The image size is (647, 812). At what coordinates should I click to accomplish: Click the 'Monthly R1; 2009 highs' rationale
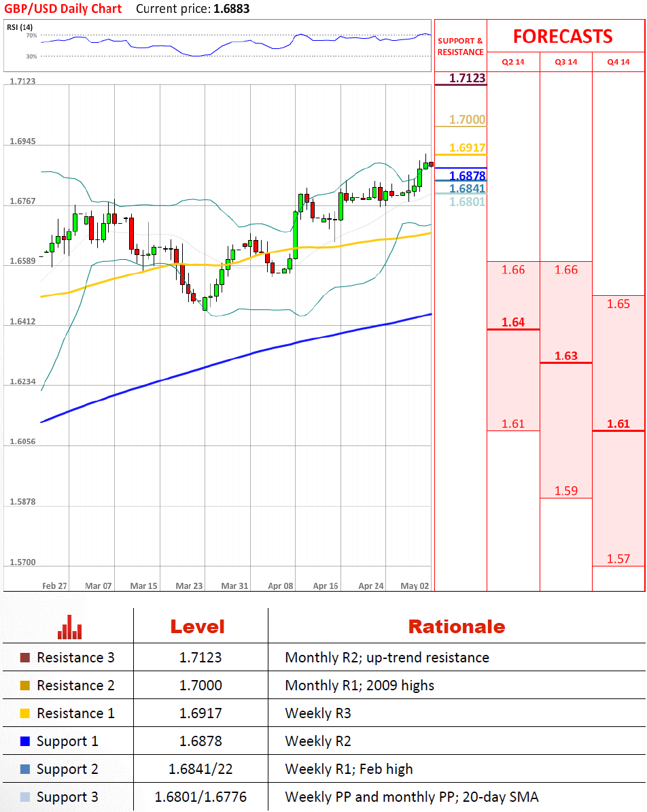coord(360,686)
